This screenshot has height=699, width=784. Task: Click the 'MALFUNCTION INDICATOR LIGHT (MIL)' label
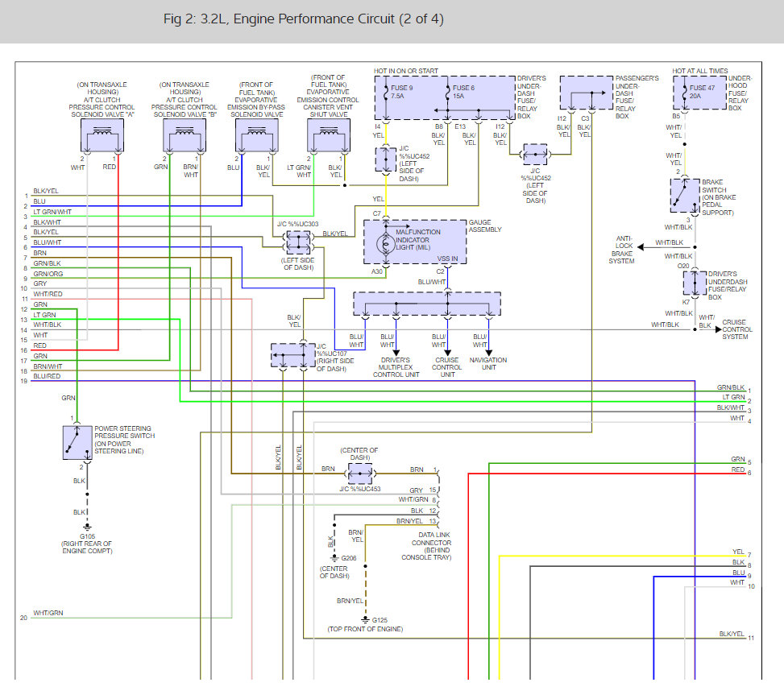click(418, 240)
